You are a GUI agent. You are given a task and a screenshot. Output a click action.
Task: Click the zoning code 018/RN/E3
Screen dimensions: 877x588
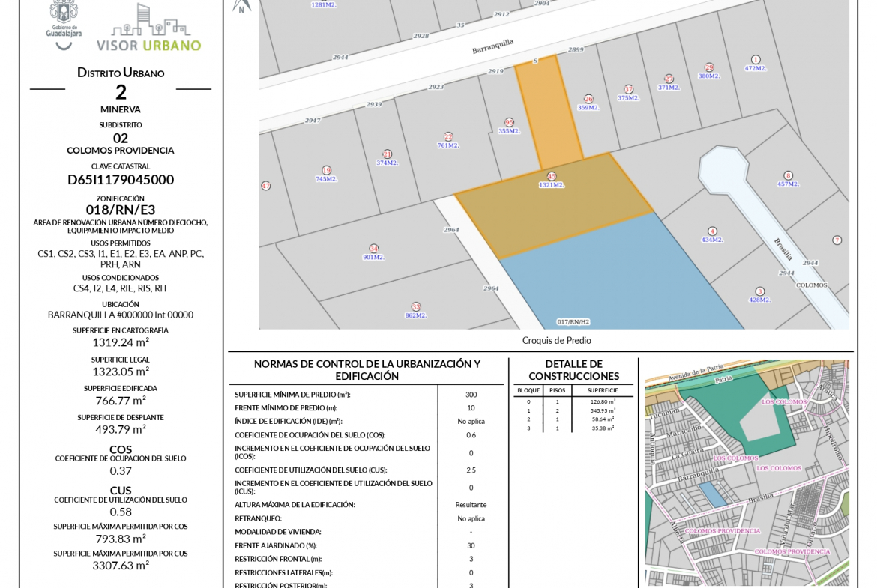[x=121, y=210]
